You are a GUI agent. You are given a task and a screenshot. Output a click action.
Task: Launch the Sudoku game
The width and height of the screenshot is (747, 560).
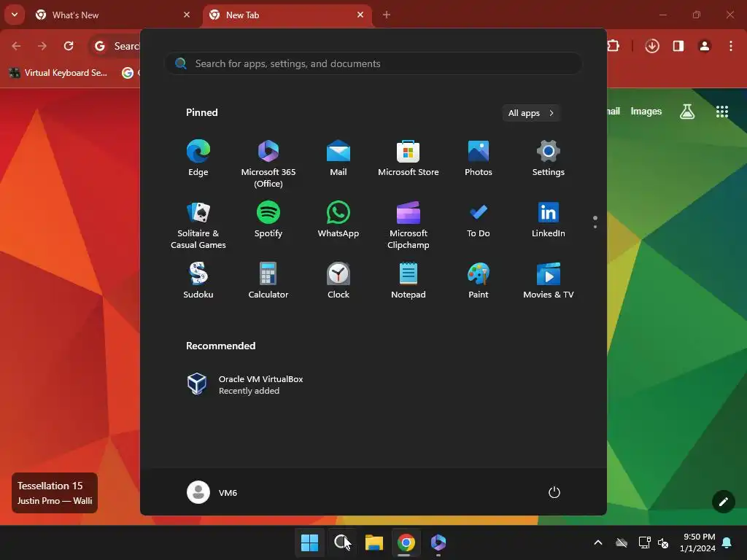coord(198,281)
